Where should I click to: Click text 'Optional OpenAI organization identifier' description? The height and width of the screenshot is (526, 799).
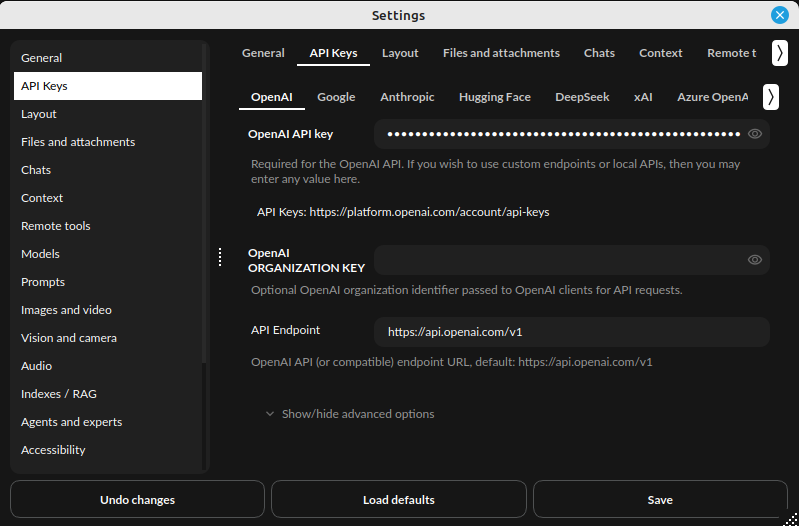[x=467, y=290]
